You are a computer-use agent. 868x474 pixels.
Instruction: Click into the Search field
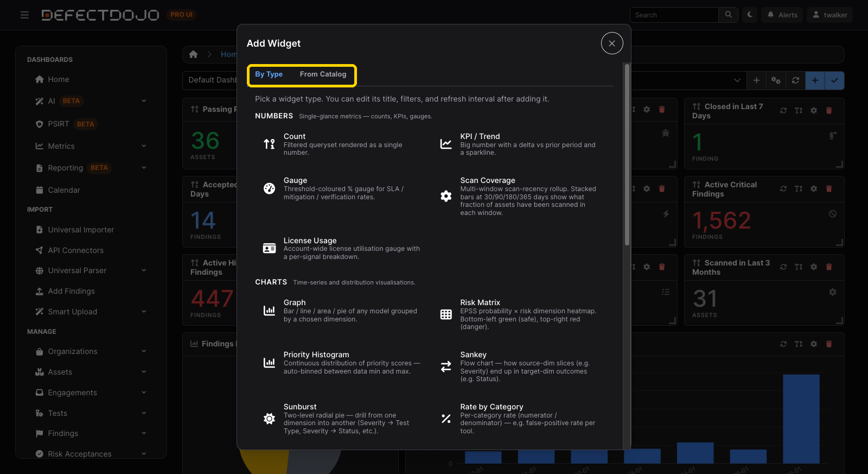674,15
